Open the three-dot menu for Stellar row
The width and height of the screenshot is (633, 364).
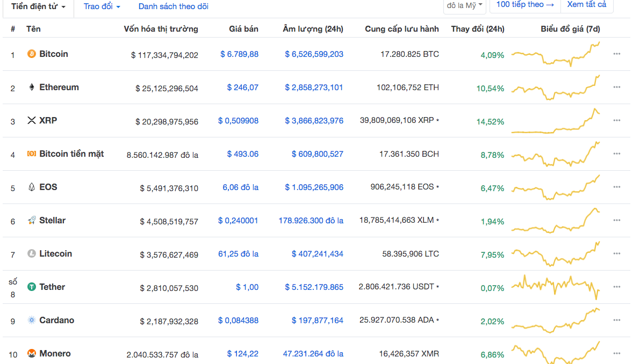(x=616, y=220)
